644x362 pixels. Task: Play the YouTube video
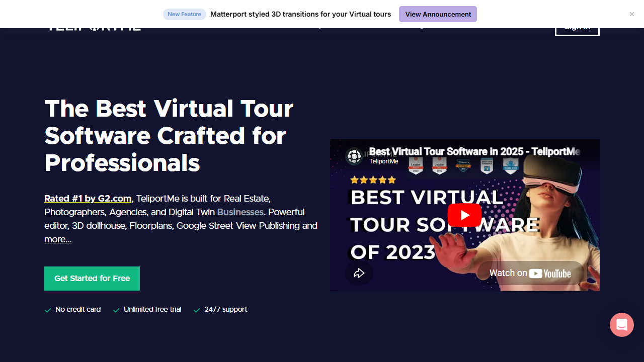click(464, 215)
